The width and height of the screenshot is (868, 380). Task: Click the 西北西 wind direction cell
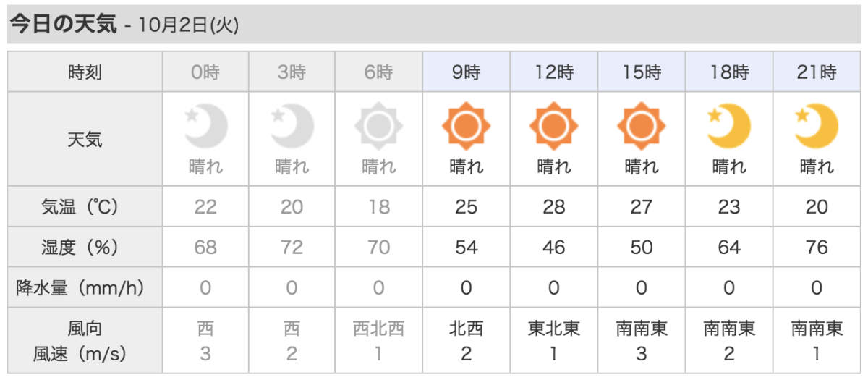tap(378, 329)
